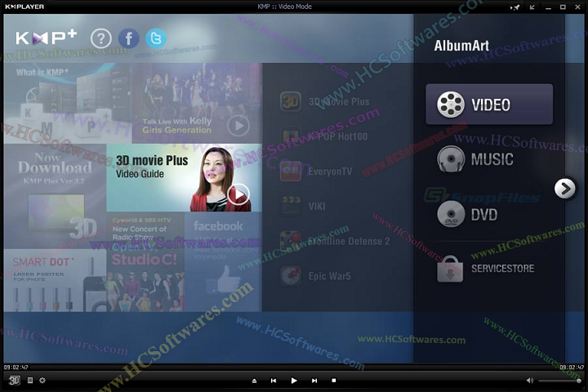Screen dimensions: 588x392
Task: Open the KMP Twitter icon
Action: coord(156,38)
